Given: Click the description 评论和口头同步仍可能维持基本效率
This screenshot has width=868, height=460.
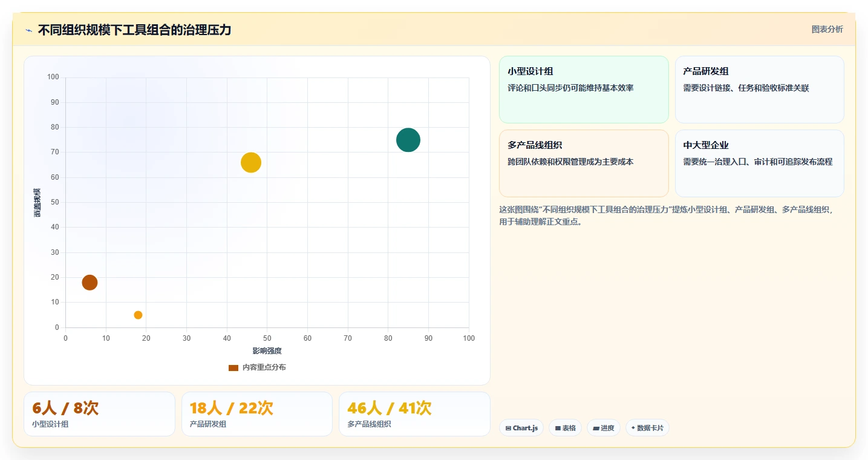Looking at the screenshot, I should pos(570,88).
